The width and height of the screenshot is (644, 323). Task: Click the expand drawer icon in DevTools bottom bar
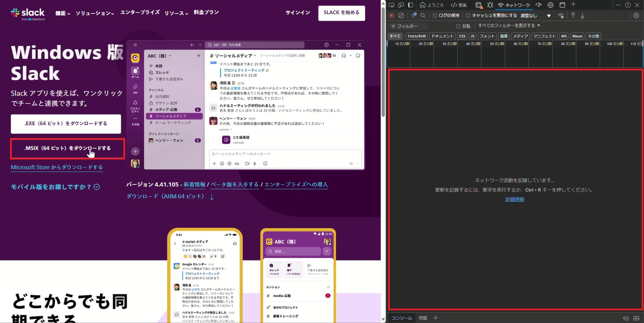[x=636, y=318]
